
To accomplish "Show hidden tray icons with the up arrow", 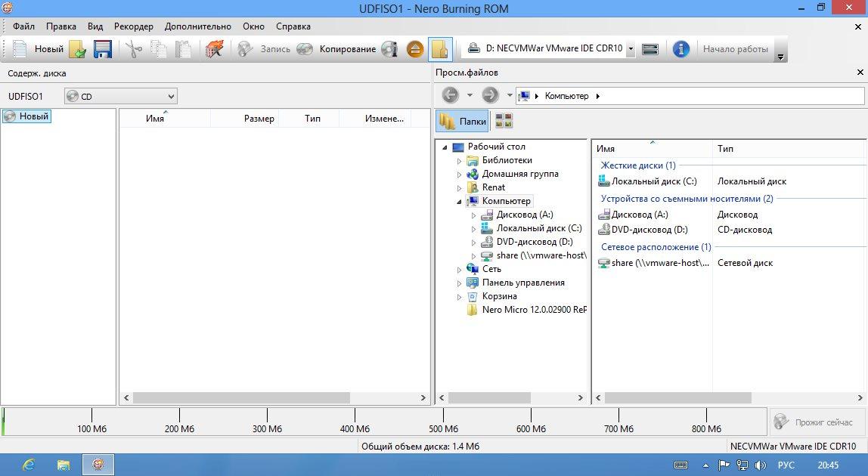I will pos(705,465).
